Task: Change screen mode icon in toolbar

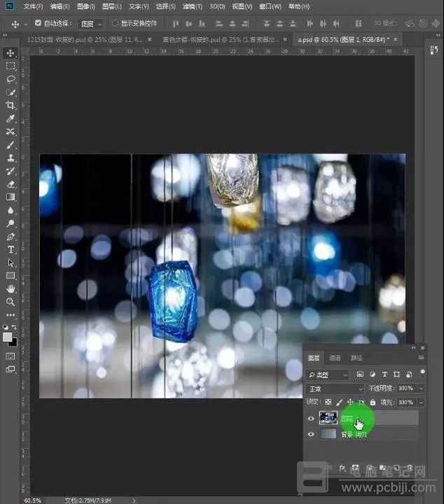Action: coord(11,370)
